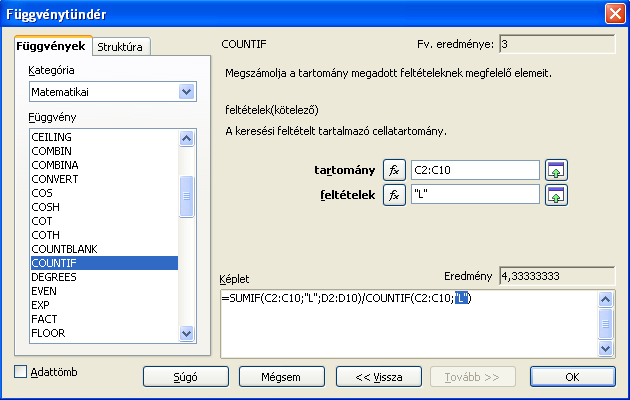Click the tartomány input field
Image resolution: width=630 pixels, height=400 pixels.
(475, 170)
